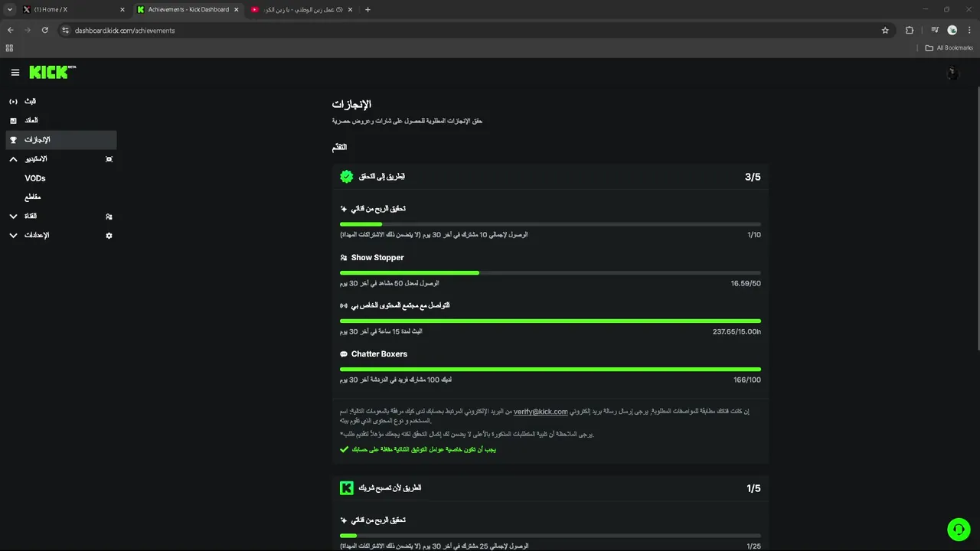Screen dimensions: 980x551
Task: Switch to the Home / X tab
Action: pyautogui.click(x=73, y=10)
